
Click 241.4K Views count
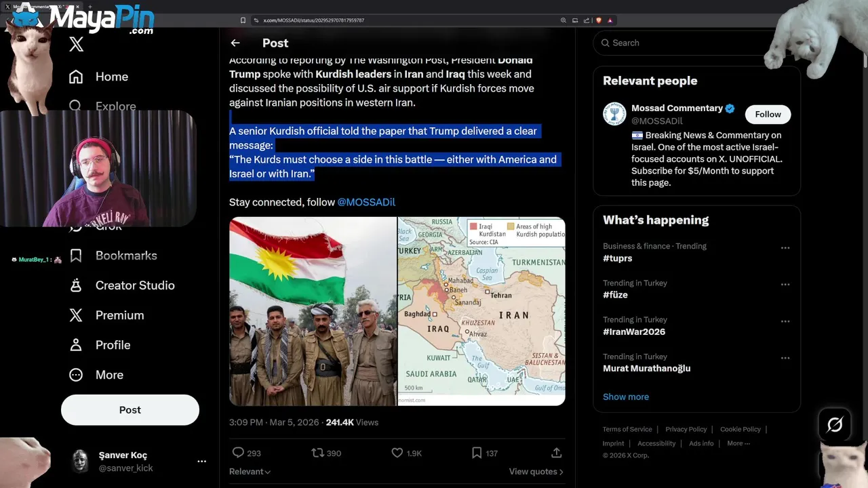pyautogui.click(x=352, y=422)
